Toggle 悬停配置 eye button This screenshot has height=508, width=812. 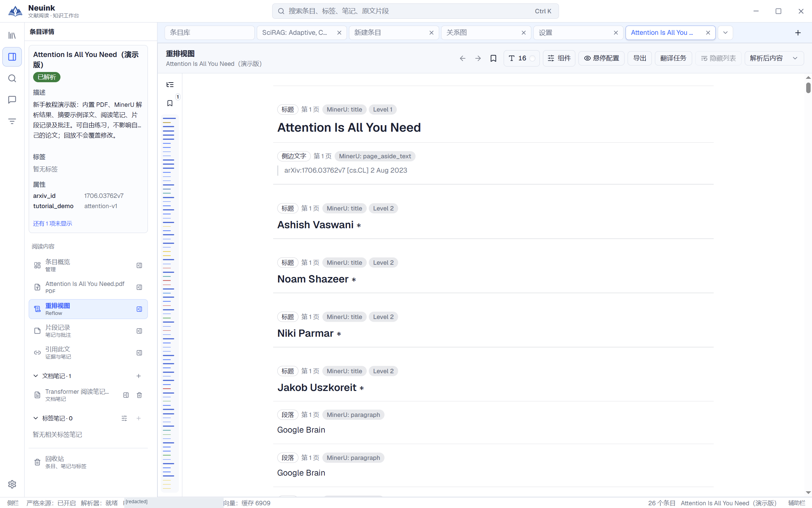coord(601,58)
